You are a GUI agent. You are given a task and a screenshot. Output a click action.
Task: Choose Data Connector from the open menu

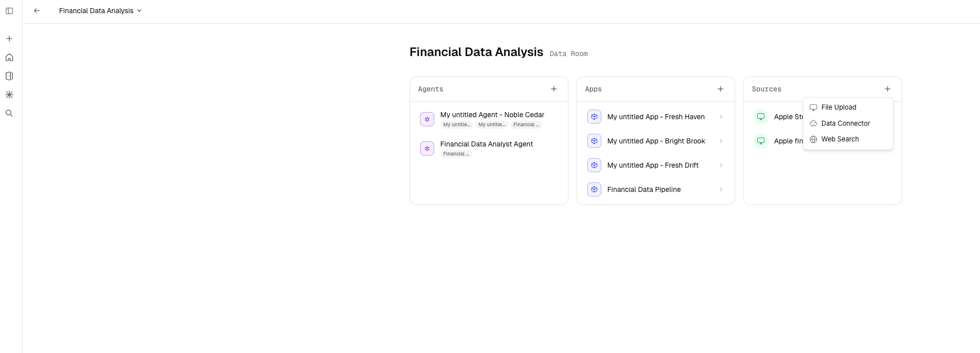pos(845,123)
